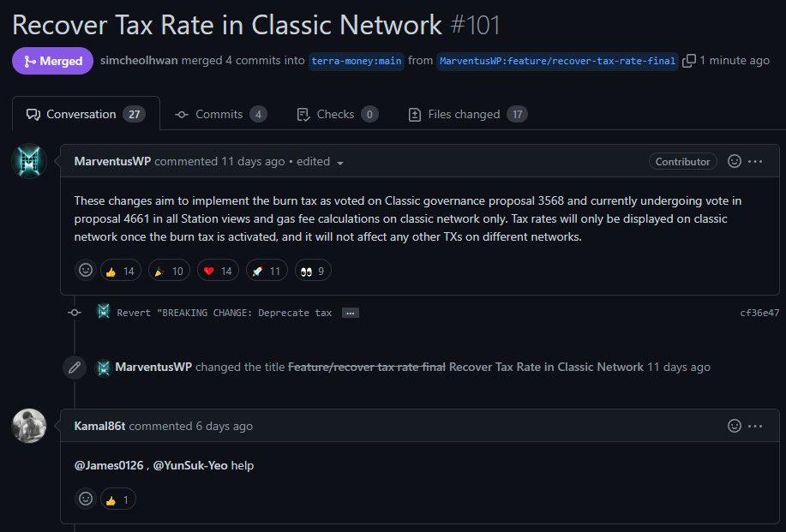Viewport: 786px width, 532px height.
Task: Open @James0126 mention link
Action: 109,465
